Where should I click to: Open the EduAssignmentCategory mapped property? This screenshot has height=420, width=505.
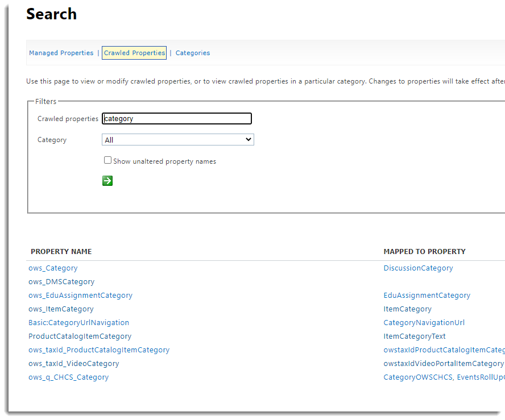click(427, 296)
